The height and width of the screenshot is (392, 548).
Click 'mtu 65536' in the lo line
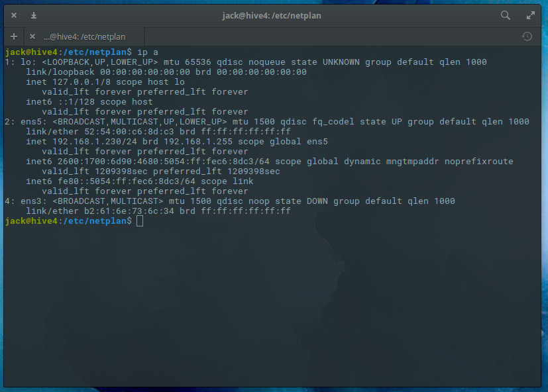coord(188,62)
